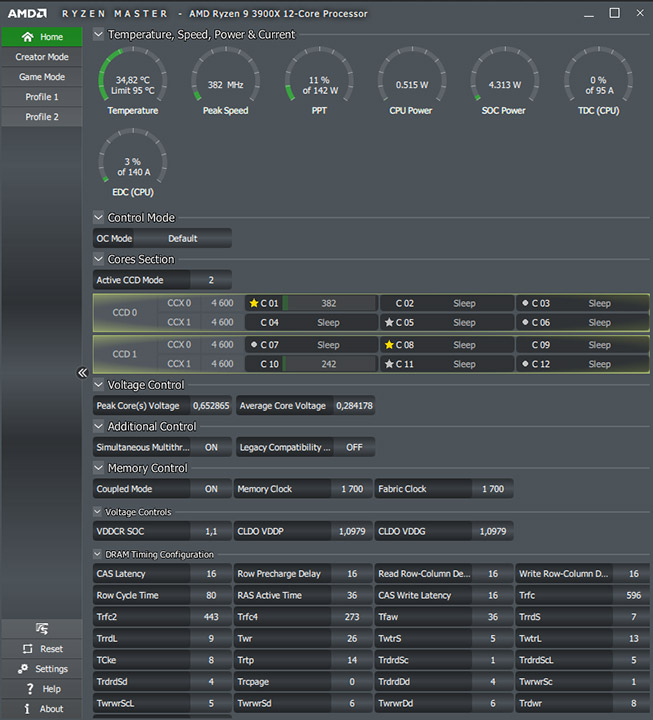Viewport: 653px width, 720px height.
Task: Click core C 01 speed bar 382
Action: (x=329, y=303)
